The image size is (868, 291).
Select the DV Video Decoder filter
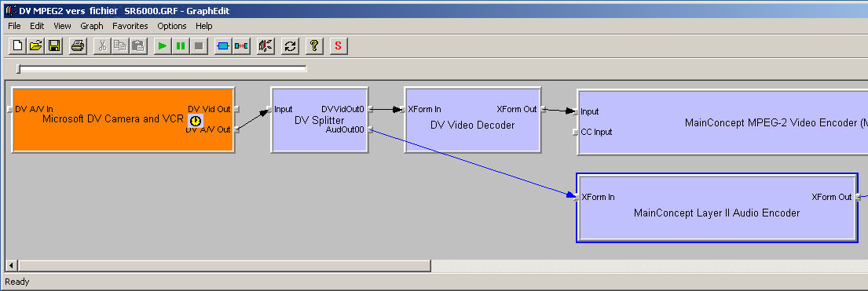point(472,119)
